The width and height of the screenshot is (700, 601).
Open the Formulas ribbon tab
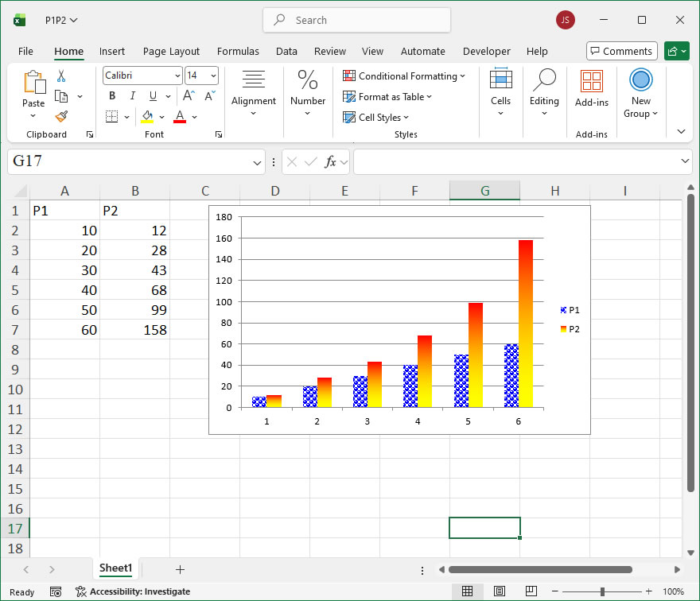tap(238, 52)
